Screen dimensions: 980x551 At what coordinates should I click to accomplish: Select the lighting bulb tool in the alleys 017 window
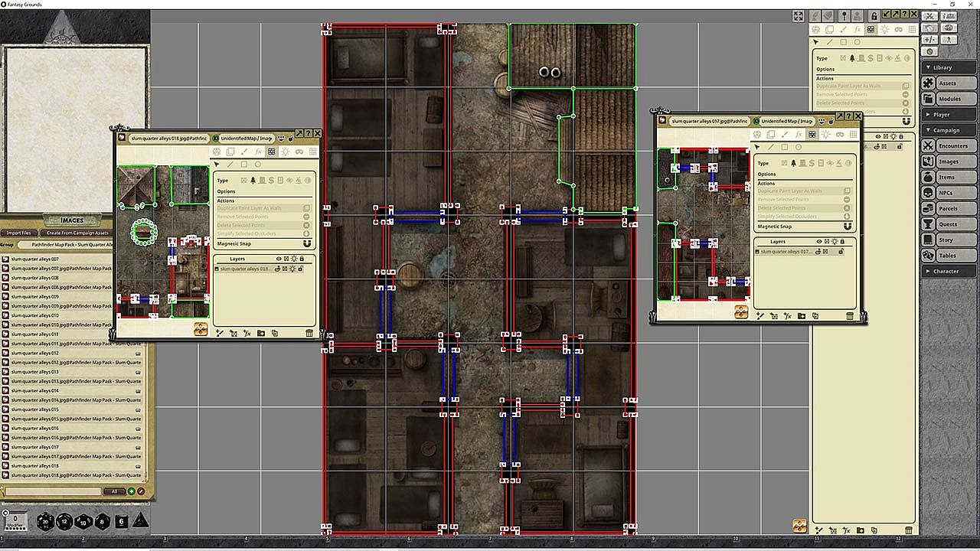pos(826,135)
